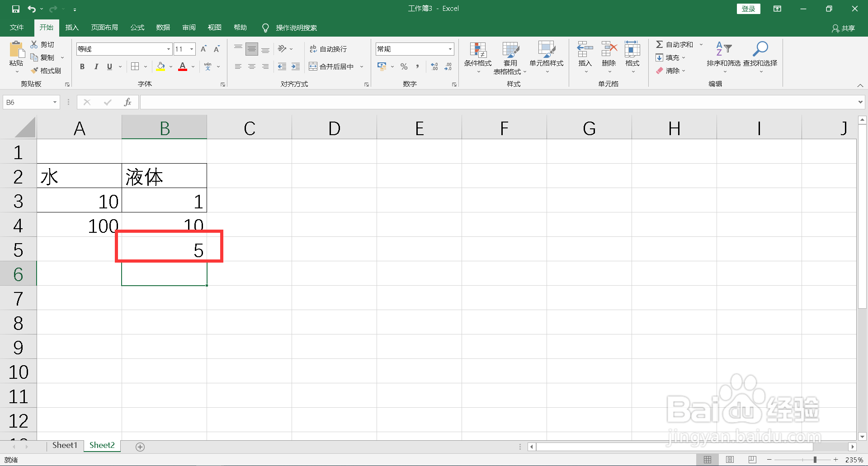868x466 pixels.
Task: Open the font size dropdown showing 11
Action: (192, 49)
